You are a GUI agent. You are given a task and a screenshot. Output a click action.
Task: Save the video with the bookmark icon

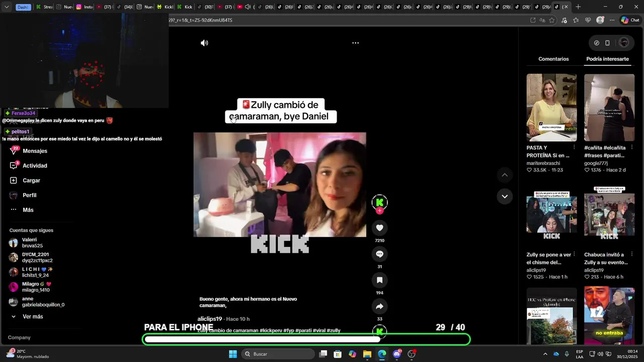coord(379,280)
